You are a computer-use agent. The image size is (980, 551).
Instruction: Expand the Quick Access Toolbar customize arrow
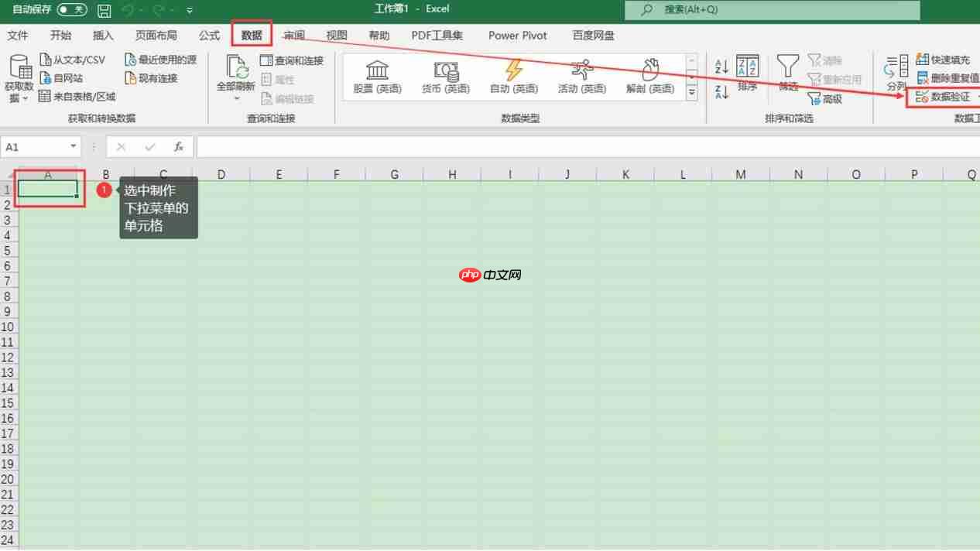pyautogui.click(x=190, y=11)
